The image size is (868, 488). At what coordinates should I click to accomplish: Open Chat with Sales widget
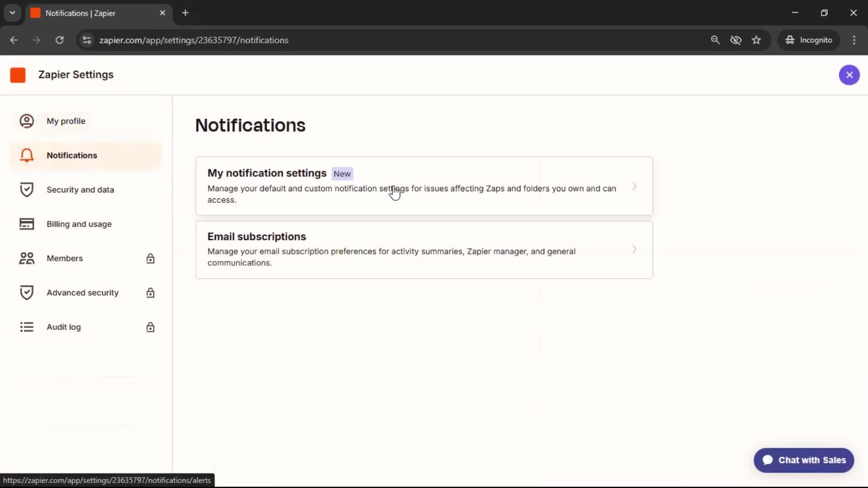pyautogui.click(x=803, y=460)
